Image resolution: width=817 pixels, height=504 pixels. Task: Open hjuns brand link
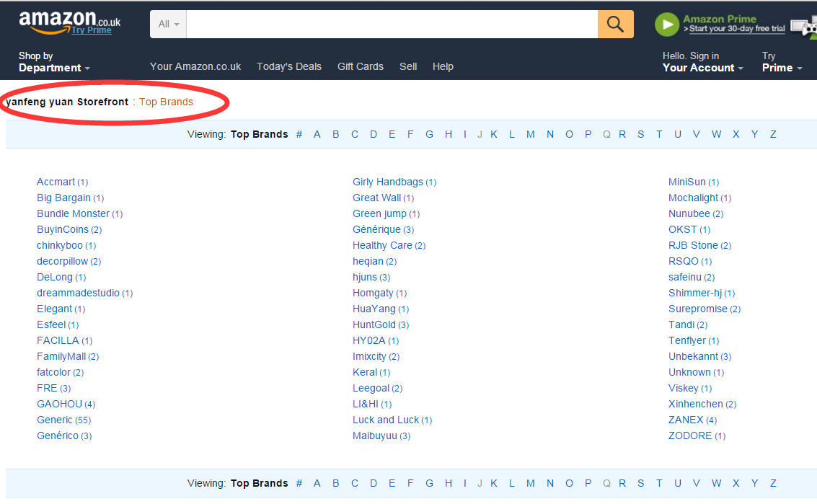pyautogui.click(x=365, y=278)
